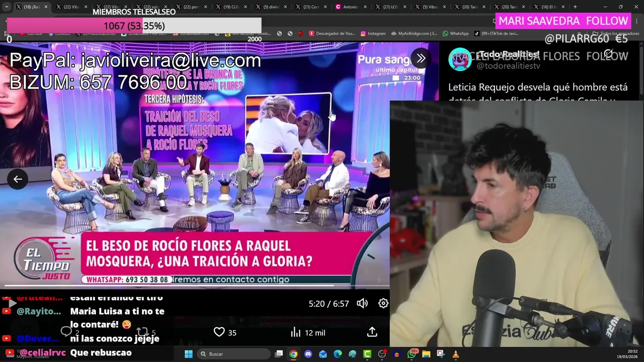Click the video playback area to pause

pyautogui.click(x=195, y=166)
